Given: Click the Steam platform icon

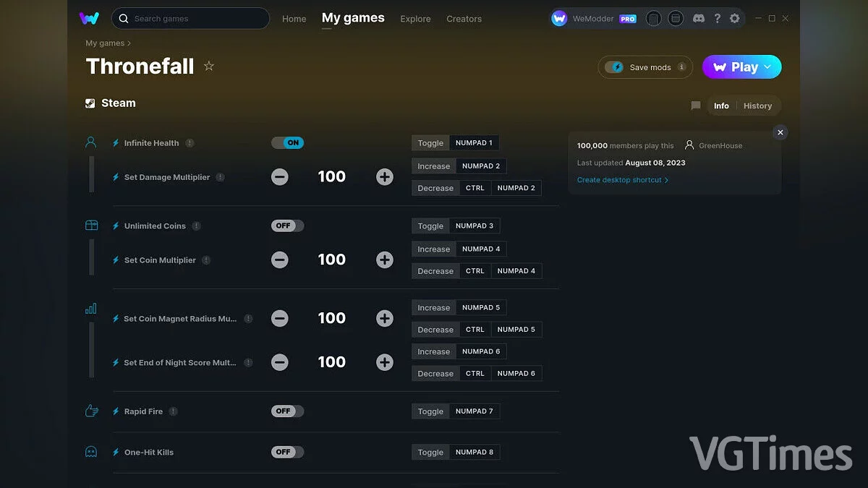Looking at the screenshot, I should [x=90, y=103].
